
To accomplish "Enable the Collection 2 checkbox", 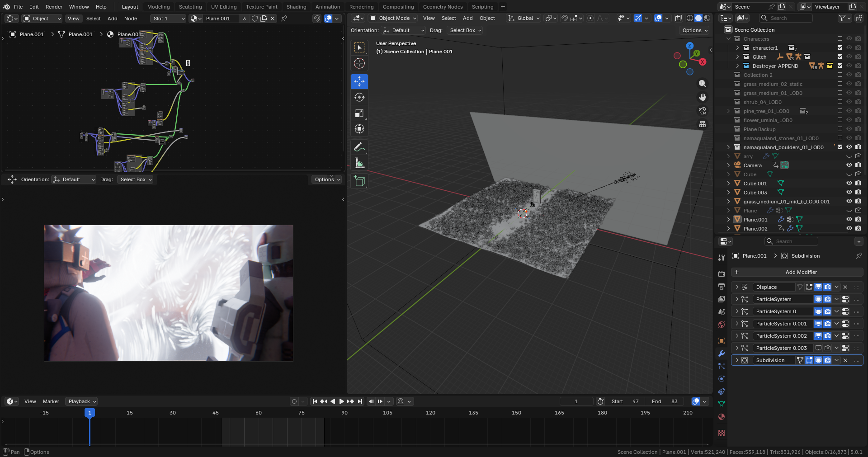I will click(x=840, y=75).
